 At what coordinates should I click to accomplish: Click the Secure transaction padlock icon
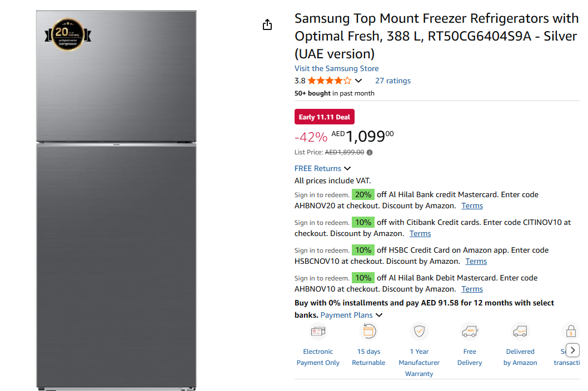tap(571, 331)
